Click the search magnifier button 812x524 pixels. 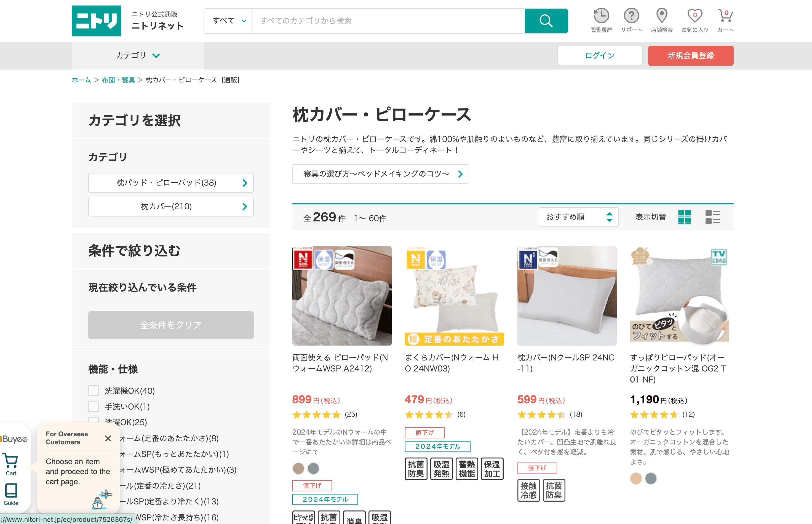click(x=546, y=21)
